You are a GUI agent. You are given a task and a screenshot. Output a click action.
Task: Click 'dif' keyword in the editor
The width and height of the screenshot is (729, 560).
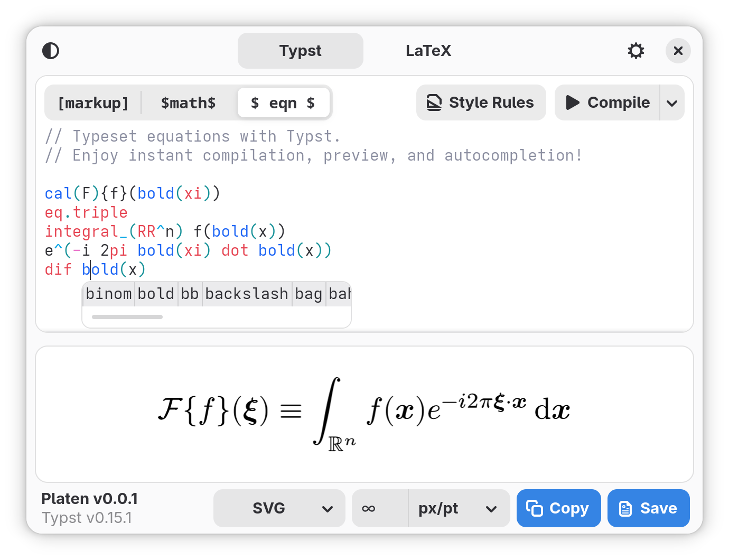pyautogui.click(x=58, y=269)
